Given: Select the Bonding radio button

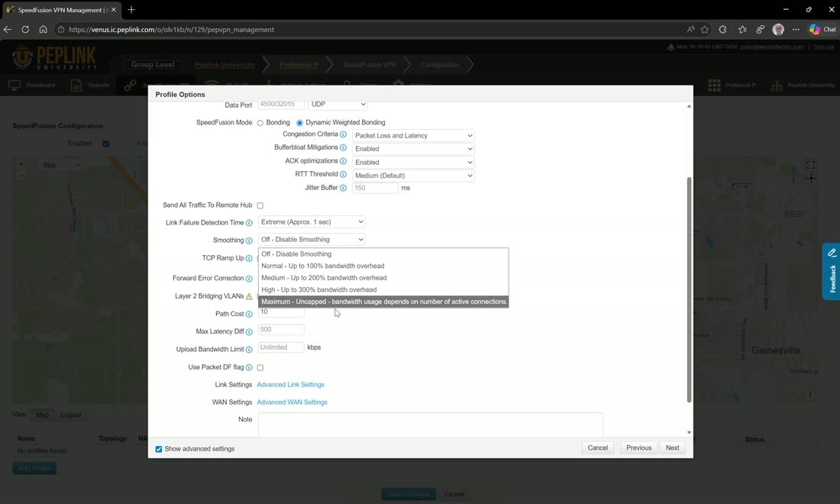Looking at the screenshot, I should coord(260,123).
